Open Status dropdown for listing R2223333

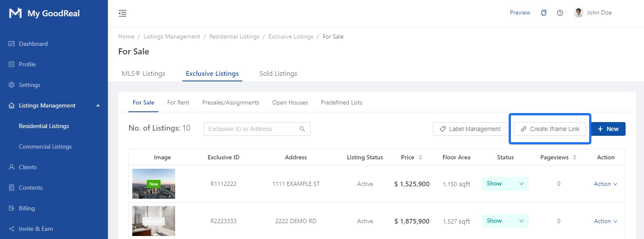click(x=505, y=221)
